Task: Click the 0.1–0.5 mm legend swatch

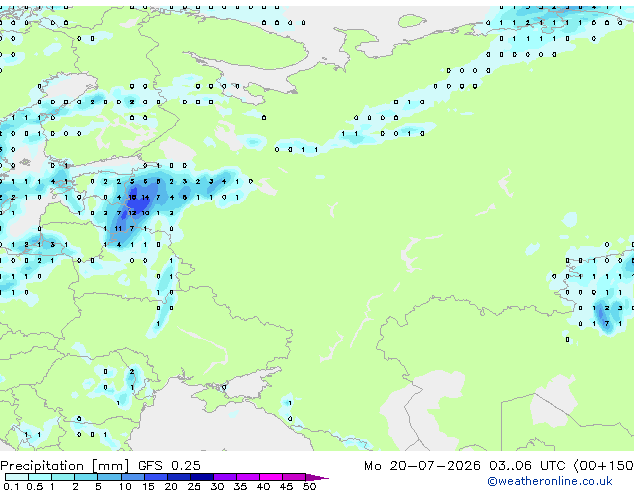Action: coord(17,477)
